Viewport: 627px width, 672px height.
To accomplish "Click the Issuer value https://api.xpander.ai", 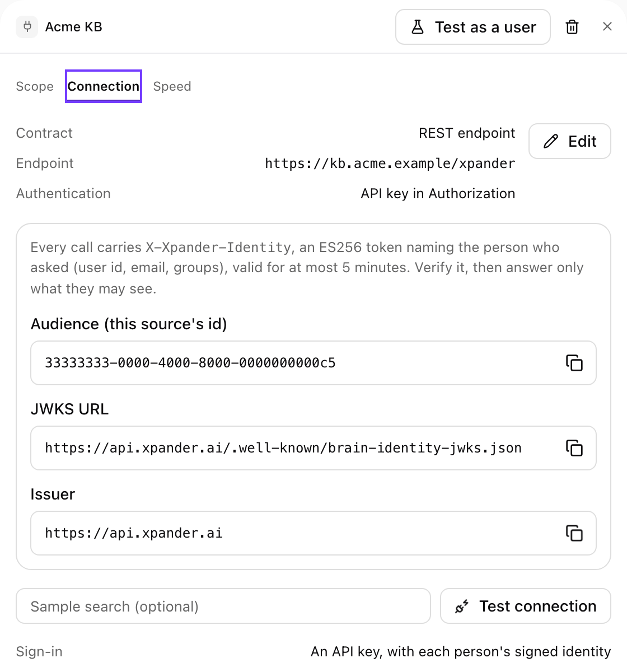I will pyautogui.click(x=134, y=533).
